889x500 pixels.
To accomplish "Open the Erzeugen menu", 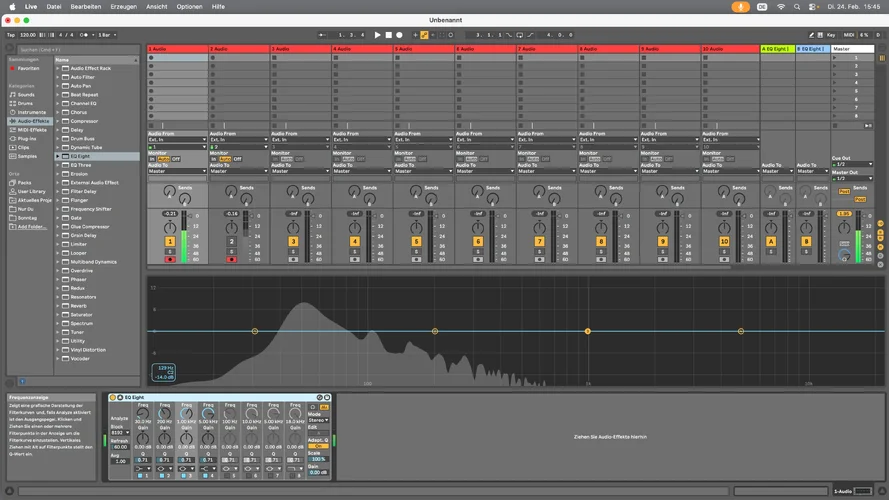I will (123, 6).
